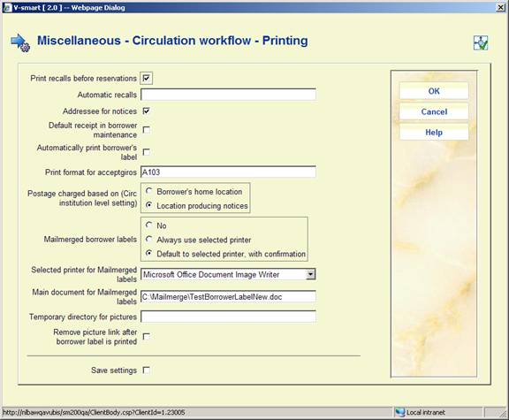Open the Selected printer dropdown arrow
Viewport: 509px width, 420px height.
click(311, 274)
